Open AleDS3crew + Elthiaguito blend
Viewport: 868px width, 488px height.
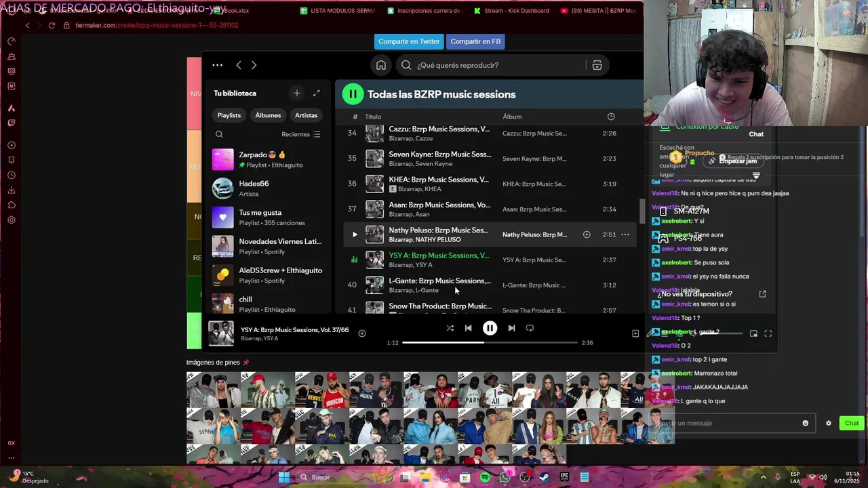click(268, 275)
